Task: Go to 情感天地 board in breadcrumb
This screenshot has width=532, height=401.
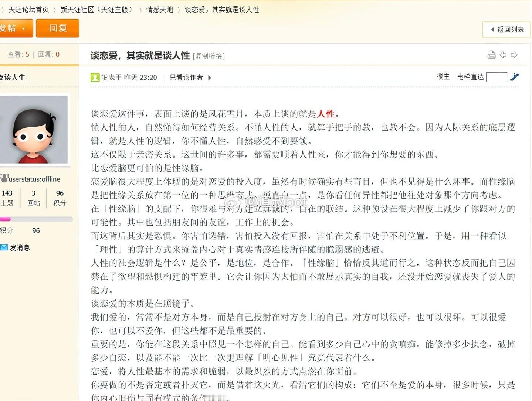Action: pyautogui.click(x=160, y=10)
